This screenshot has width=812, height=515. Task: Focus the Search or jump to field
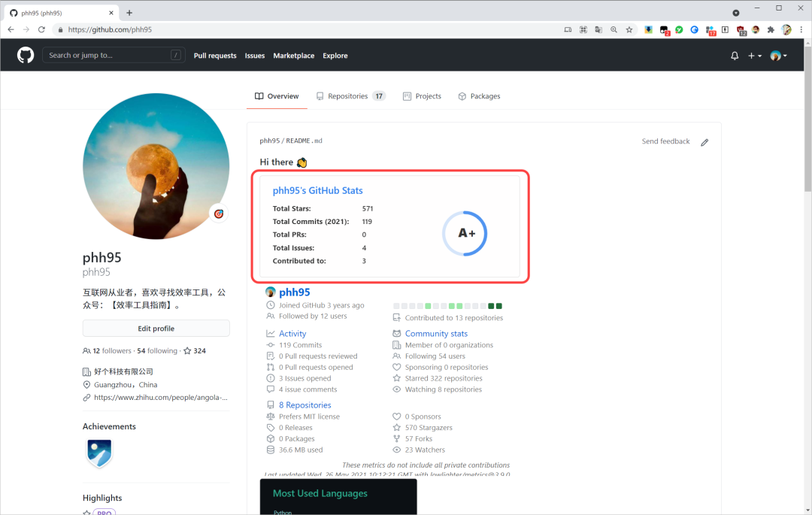tap(114, 55)
